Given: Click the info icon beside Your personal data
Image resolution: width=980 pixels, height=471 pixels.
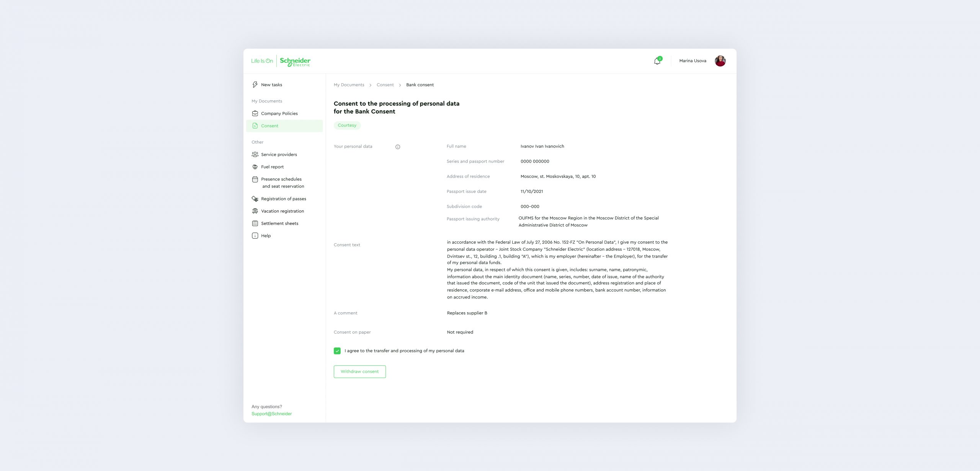Looking at the screenshot, I should pos(398,147).
